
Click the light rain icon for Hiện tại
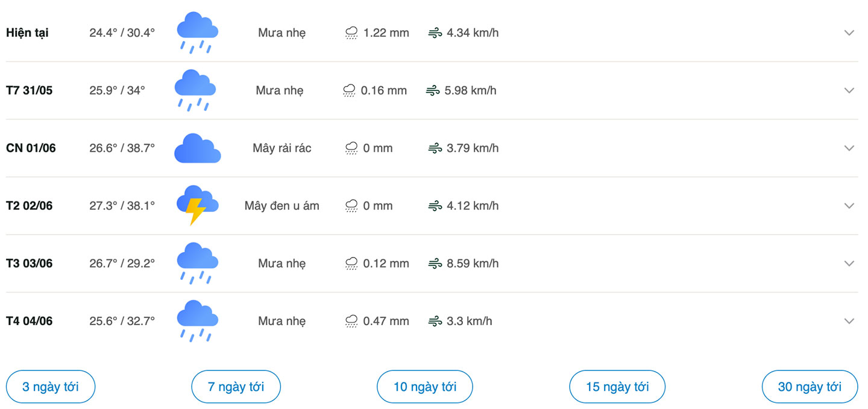[197, 33]
